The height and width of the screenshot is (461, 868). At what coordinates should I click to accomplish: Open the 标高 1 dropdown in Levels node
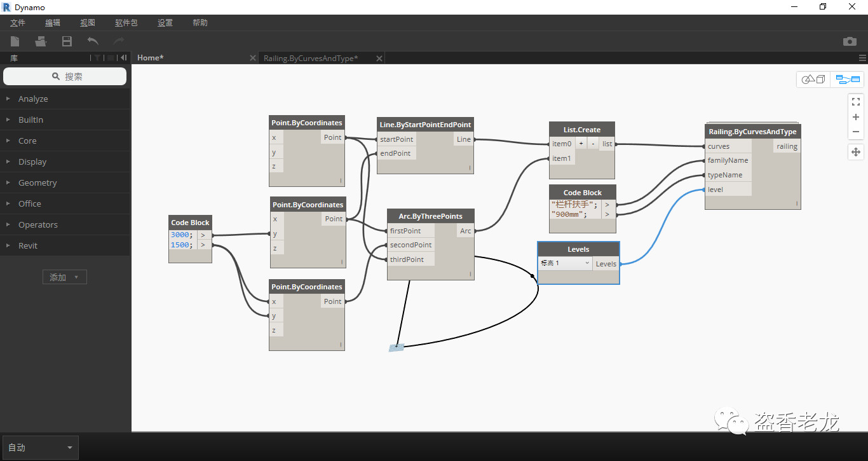565,263
